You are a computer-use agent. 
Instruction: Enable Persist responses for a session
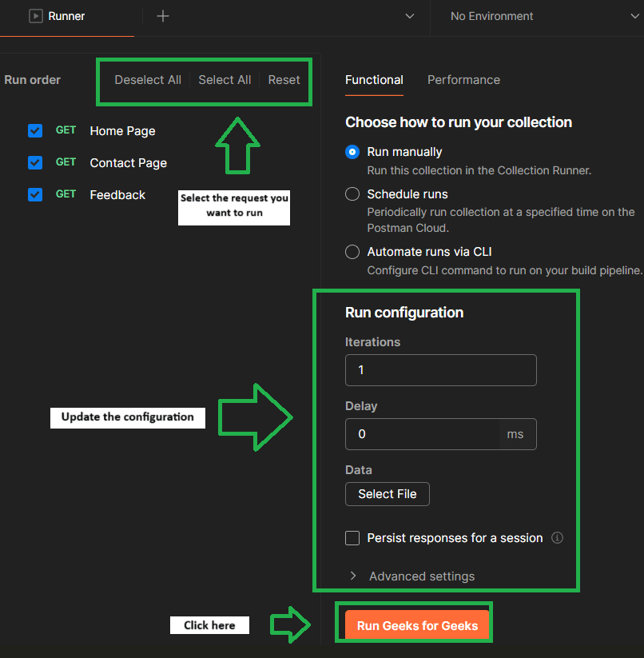click(x=352, y=537)
